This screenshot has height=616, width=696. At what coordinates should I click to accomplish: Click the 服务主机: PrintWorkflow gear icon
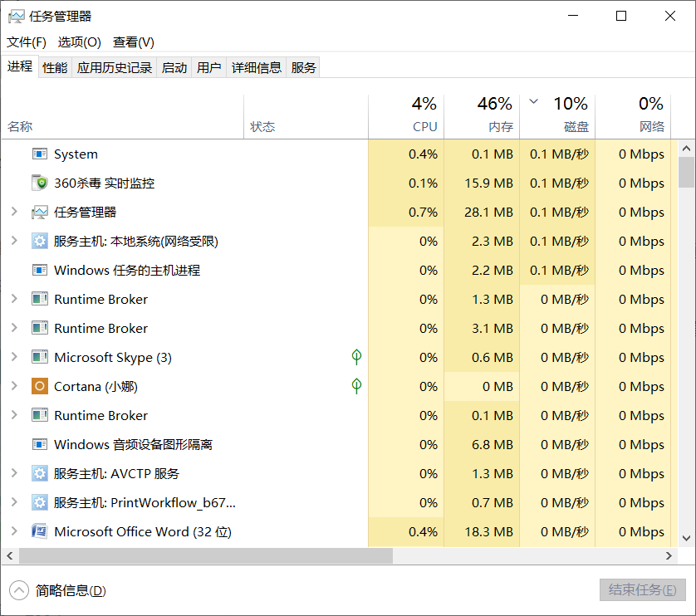tap(40, 502)
